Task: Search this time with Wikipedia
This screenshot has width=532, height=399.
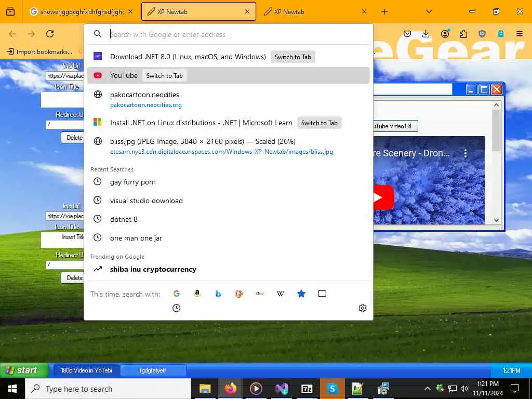Action: coord(281,294)
